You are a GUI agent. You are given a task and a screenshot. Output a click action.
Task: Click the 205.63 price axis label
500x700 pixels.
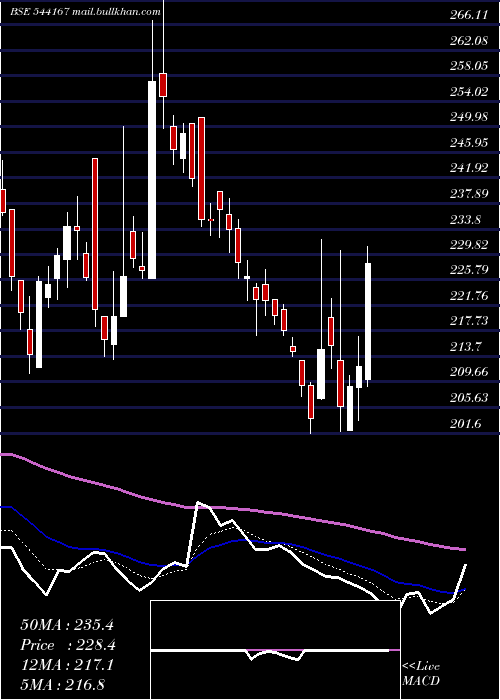[468, 397]
